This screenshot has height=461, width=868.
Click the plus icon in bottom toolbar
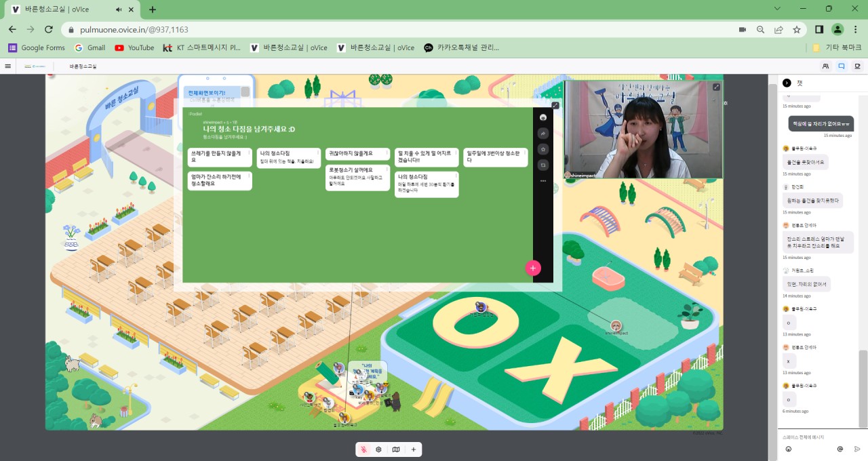413,449
